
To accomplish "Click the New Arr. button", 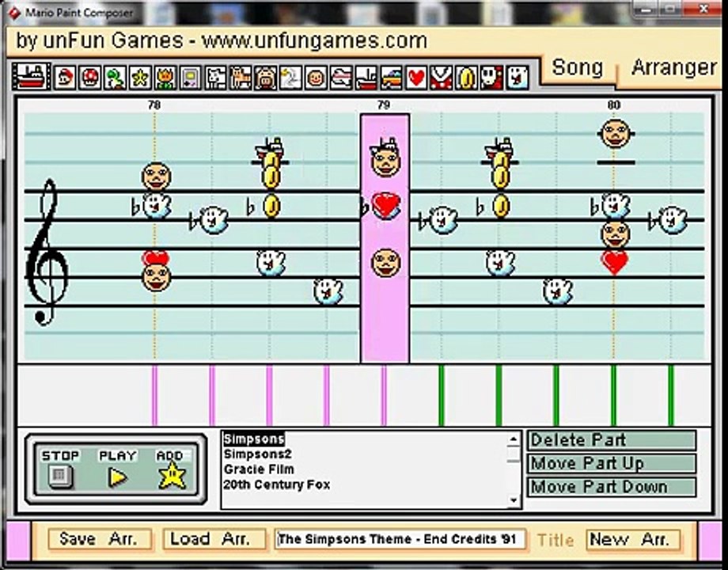I will point(634,540).
